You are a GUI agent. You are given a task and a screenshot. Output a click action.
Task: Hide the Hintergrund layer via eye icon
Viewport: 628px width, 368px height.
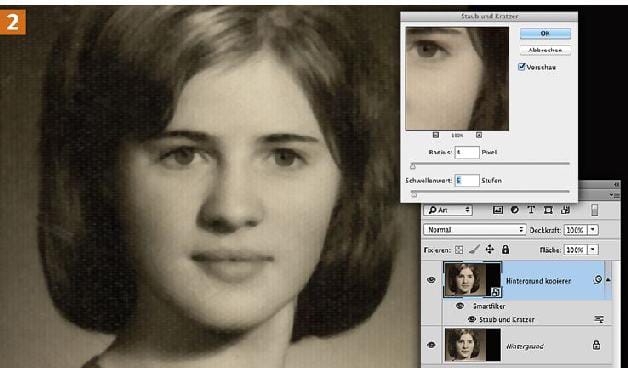tap(431, 345)
